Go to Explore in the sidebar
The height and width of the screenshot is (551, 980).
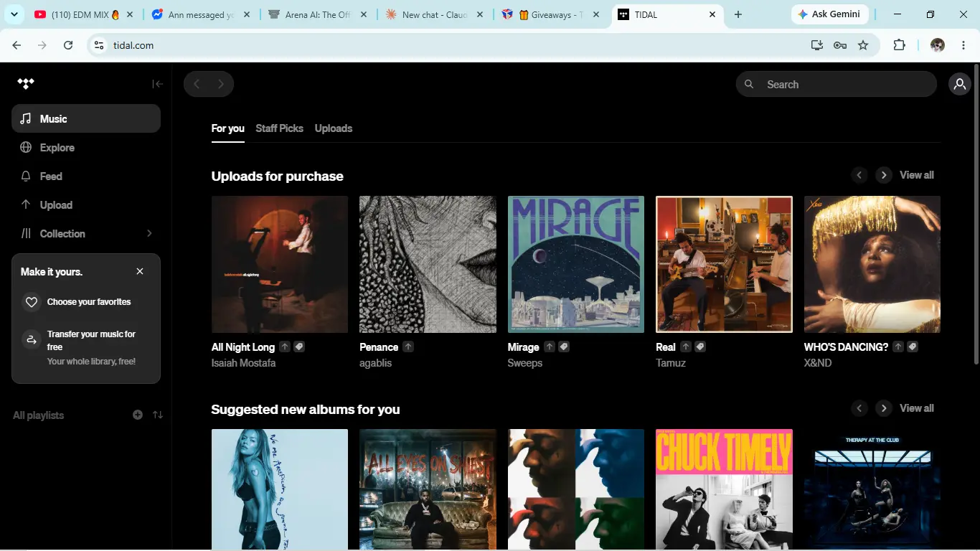[x=86, y=147]
